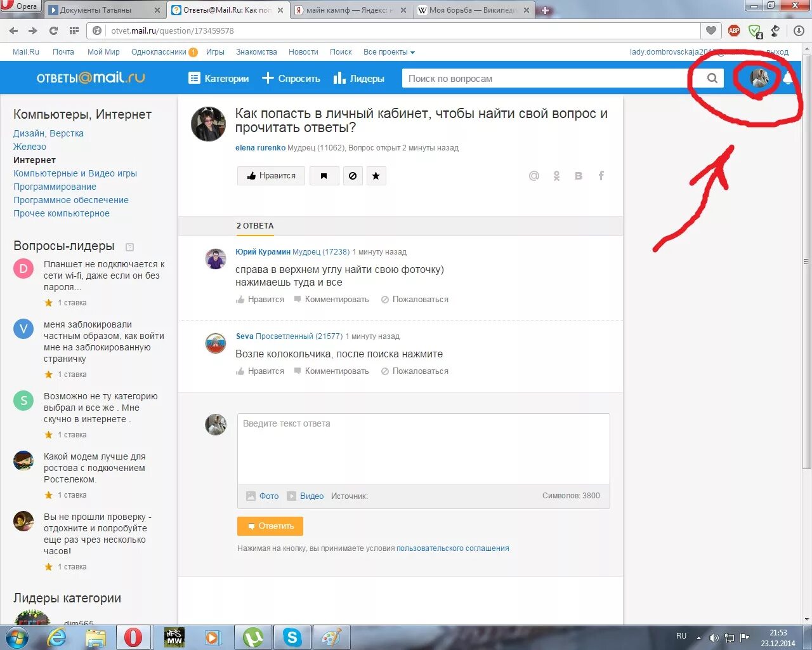Screen dimensions: 812x650
Task: Click Комментировать under Юрий Курамин's answer
Action: pos(332,300)
